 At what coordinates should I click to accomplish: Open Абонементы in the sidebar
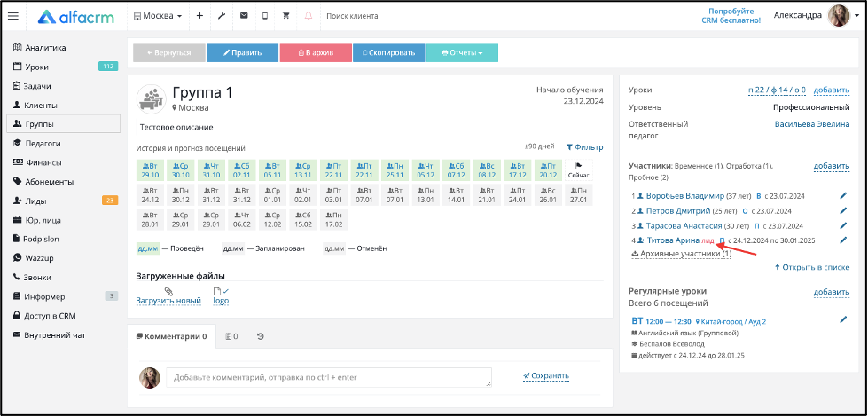point(43,182)
